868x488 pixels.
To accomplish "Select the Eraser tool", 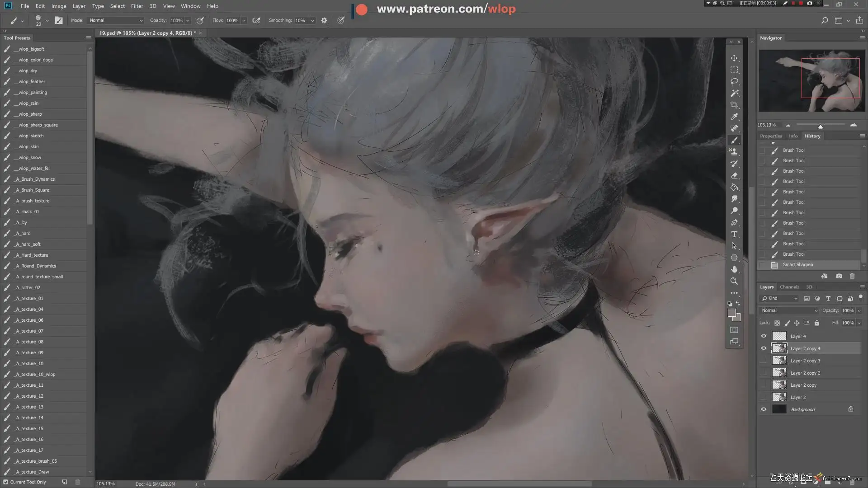I will tap(734, 175).
